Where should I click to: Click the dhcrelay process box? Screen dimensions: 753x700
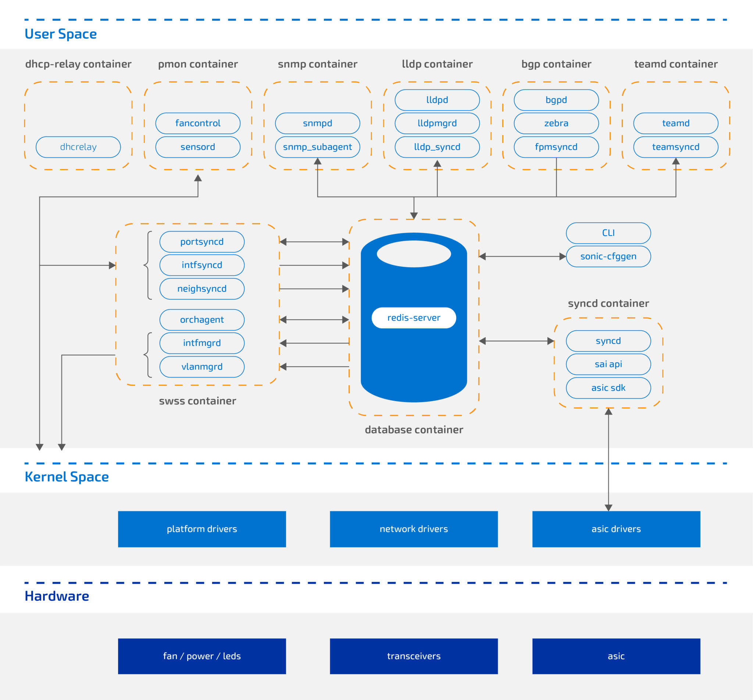pyautogui.click(x=78, y=147)
